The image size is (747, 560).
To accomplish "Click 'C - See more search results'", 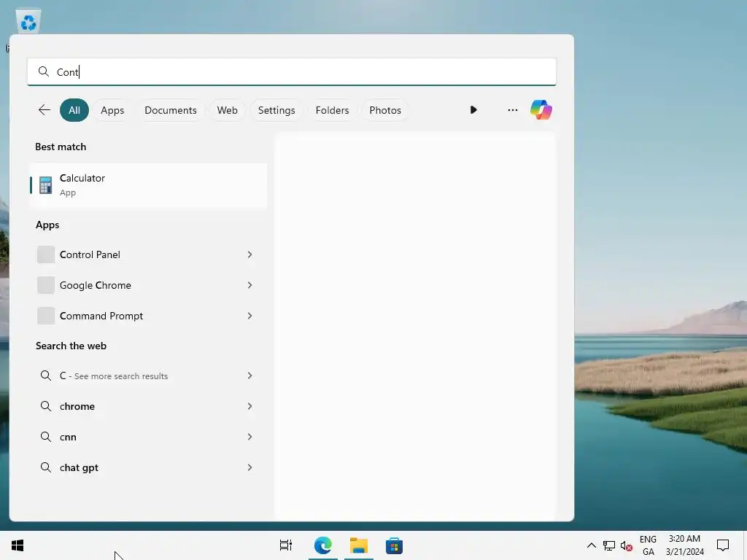I will (148, 376).
